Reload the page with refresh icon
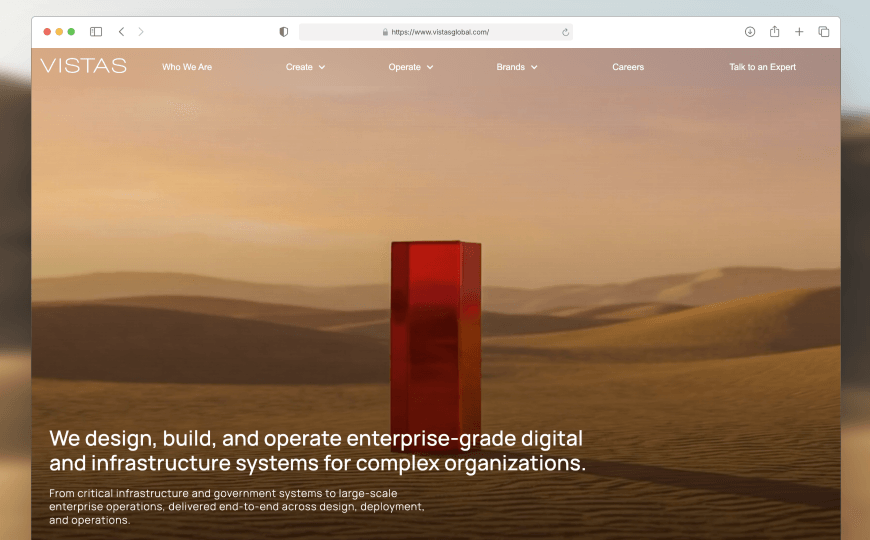This screenshot has height=540, width=870. (x=565, y=32)
